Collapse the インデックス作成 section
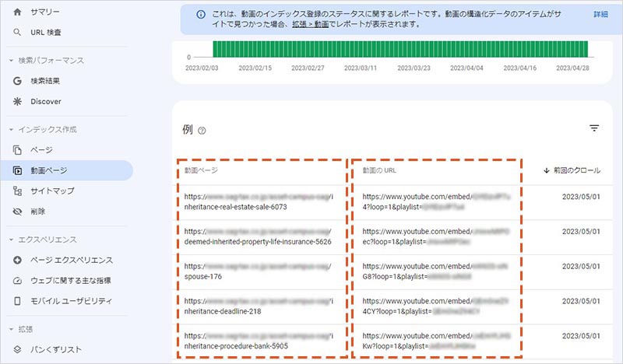The width and height of the screenshot is (623, 364). pos(11,129)
